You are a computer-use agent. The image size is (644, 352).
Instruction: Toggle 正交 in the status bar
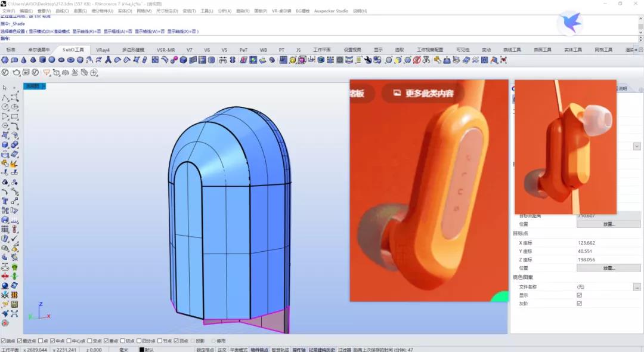[x=222, y=350]
